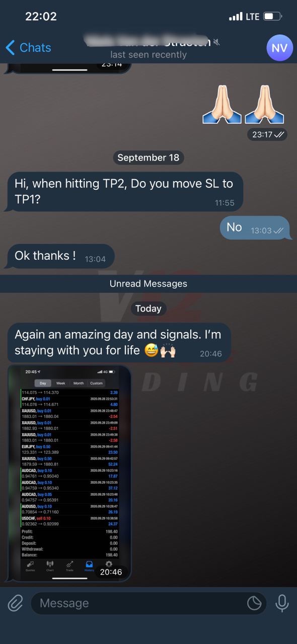Tap the muted speaker icon beside contact name
The image size is (297, 644).
[217, 42]
